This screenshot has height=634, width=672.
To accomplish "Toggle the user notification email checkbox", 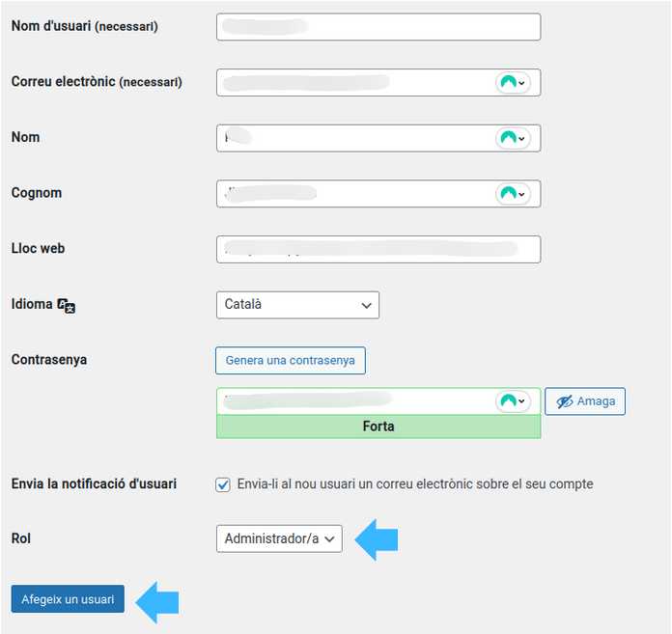I will click(x=223, y=484).
